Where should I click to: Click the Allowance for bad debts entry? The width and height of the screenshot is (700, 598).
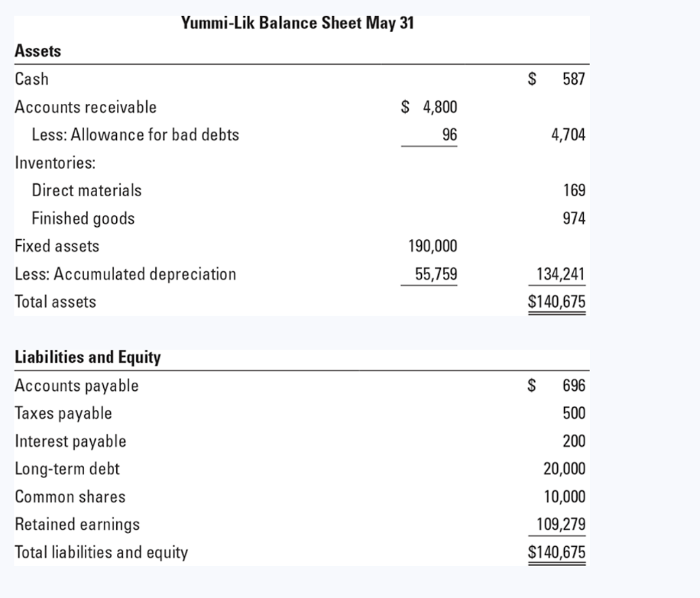[135, 135]
